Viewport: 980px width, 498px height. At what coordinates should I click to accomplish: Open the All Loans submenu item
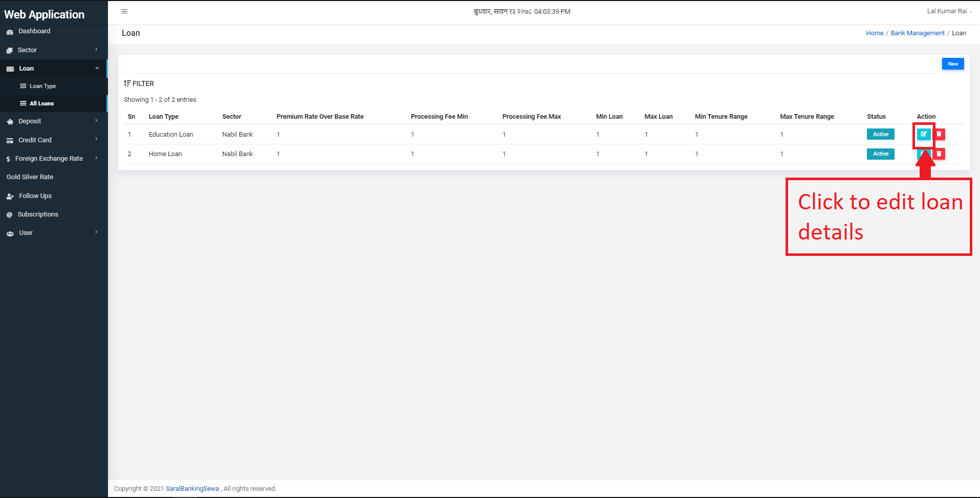54,103
